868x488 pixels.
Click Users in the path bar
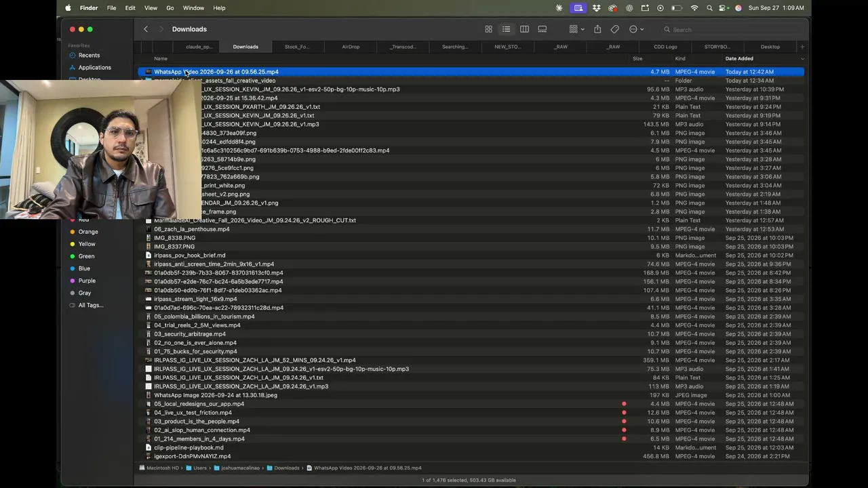[199, 468]
